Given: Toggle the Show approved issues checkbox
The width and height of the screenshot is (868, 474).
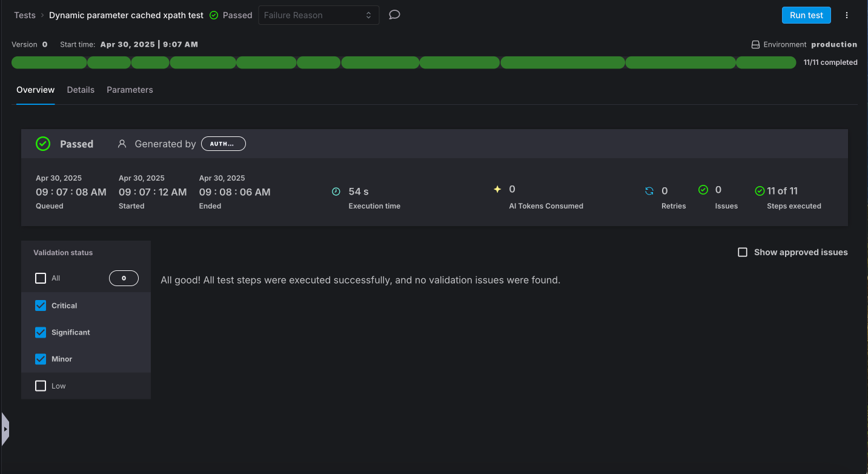Looking at the screenshot, I should [x=743, y=252].
